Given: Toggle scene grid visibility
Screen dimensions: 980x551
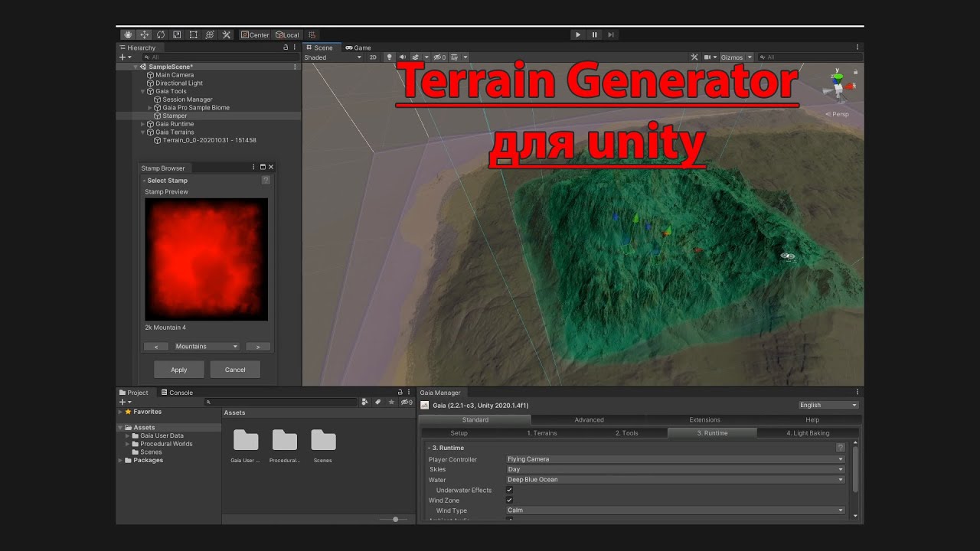Looking at the screenshot, I should click(455, 57).
